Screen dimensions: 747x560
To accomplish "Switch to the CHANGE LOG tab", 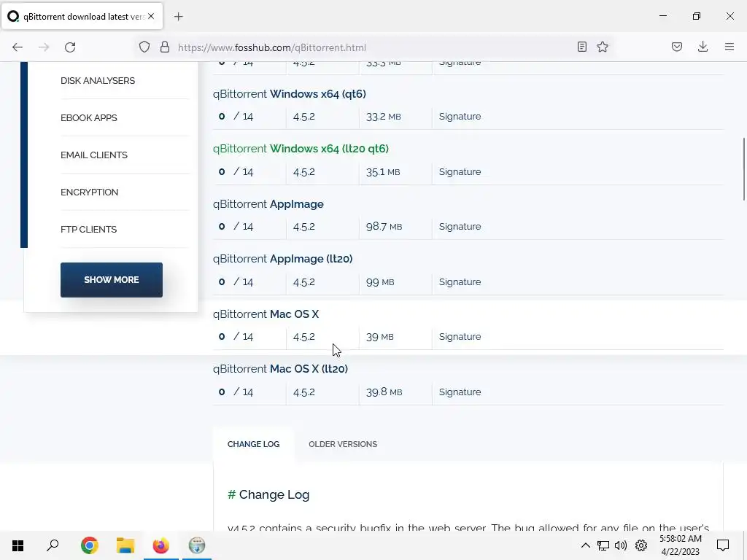I will 253,444.
